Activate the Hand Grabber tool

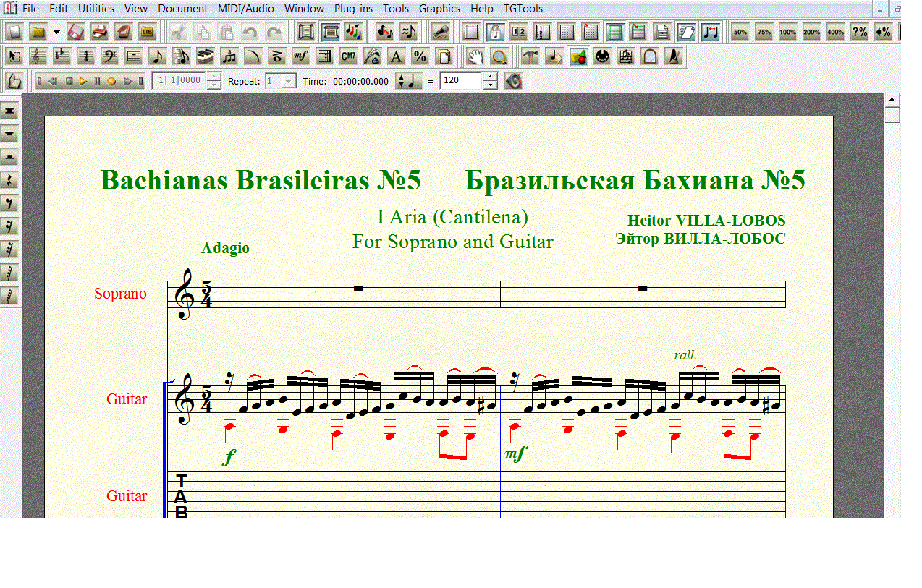click(474, 56)
